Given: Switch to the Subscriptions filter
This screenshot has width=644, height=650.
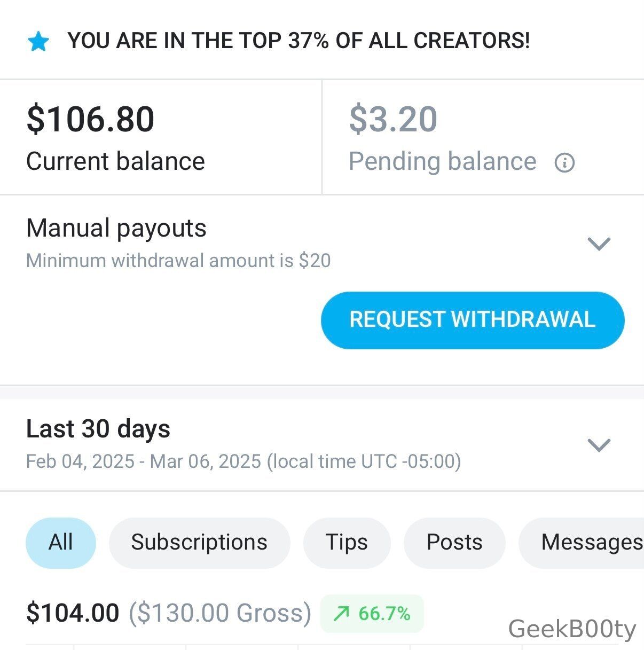Looking at the screenshot, I should [x=199, y=542].
